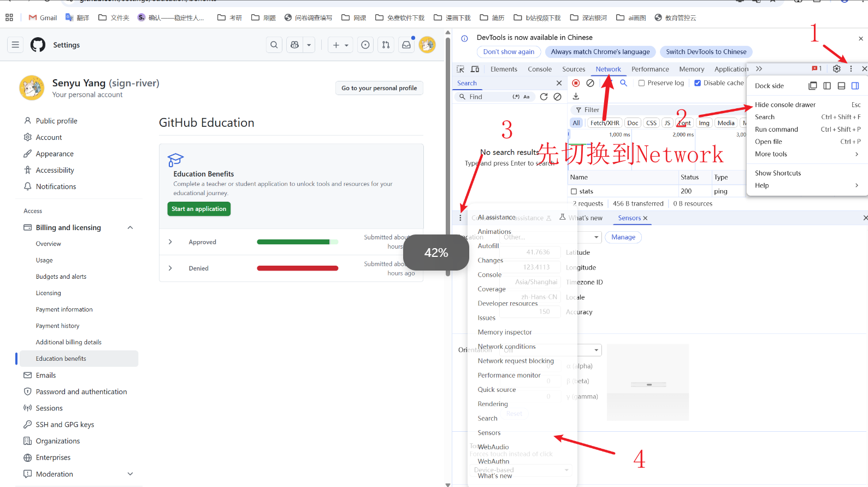Open the inbox icon in GitHub header
Image resolution: width=868 pixels, height=487 pixels.
(406, 45)
